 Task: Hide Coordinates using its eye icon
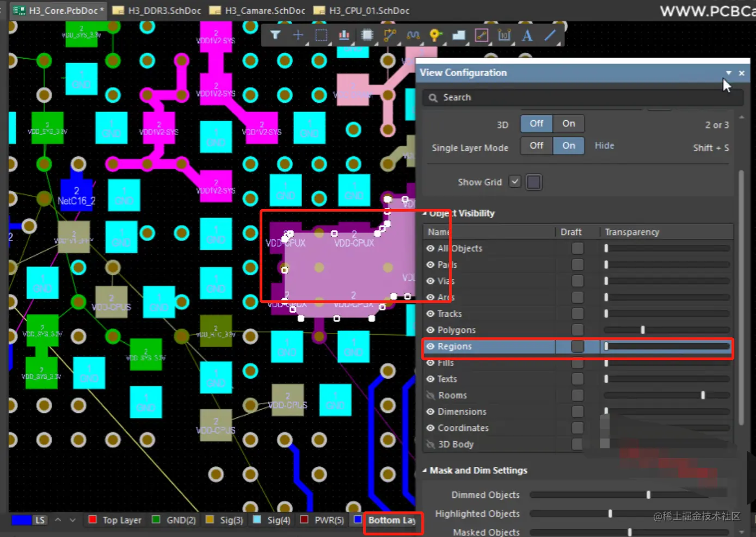(x=431, y=428)
